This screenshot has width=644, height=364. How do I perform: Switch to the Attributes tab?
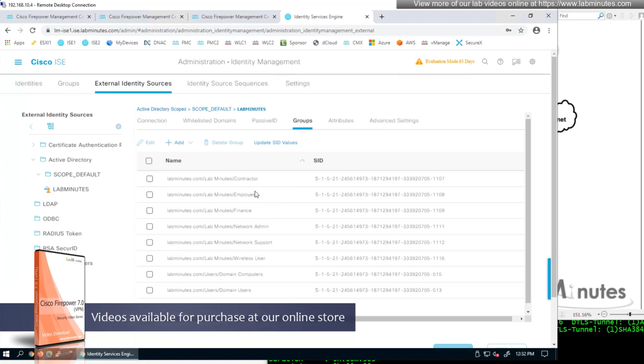pyautogui.click(x=341, y=121)
